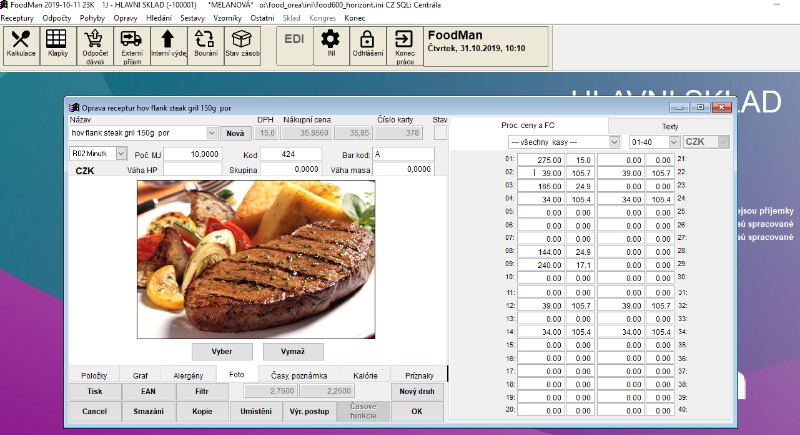Expand the recipe Název dropdown
The height and width of the screenshot is (435, 800).
click(212, 133)
